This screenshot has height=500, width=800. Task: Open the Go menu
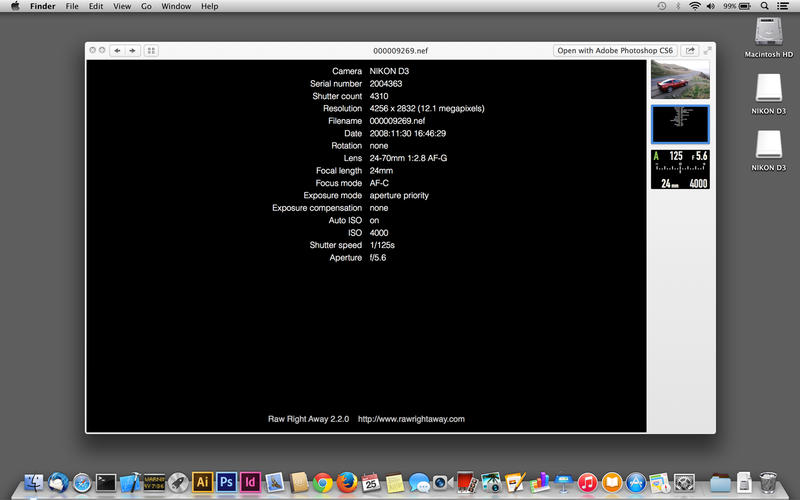click(146, 6)
